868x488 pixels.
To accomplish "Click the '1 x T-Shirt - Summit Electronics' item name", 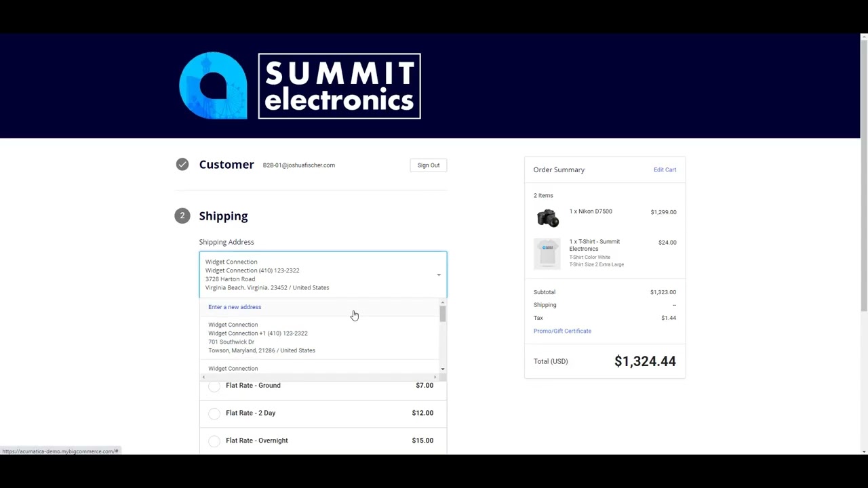I will 595,245.
